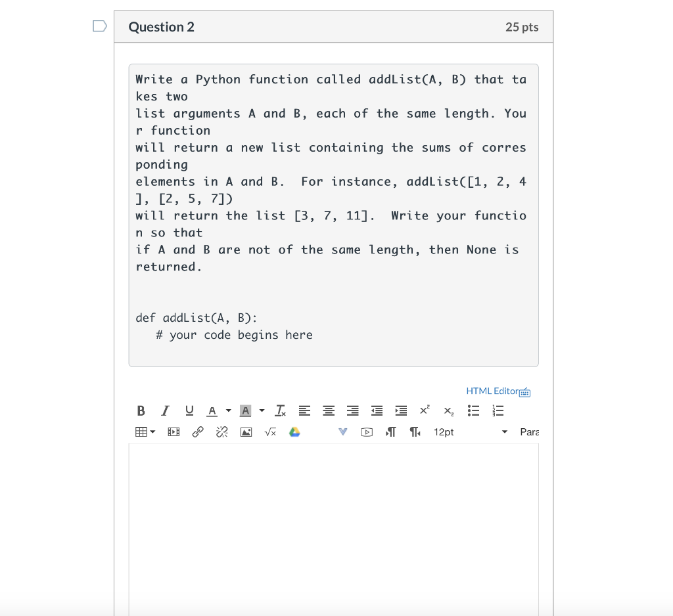Screen dimensions: 673x616
Task: Remove link using the unlink icon
Action: point(221,431)
